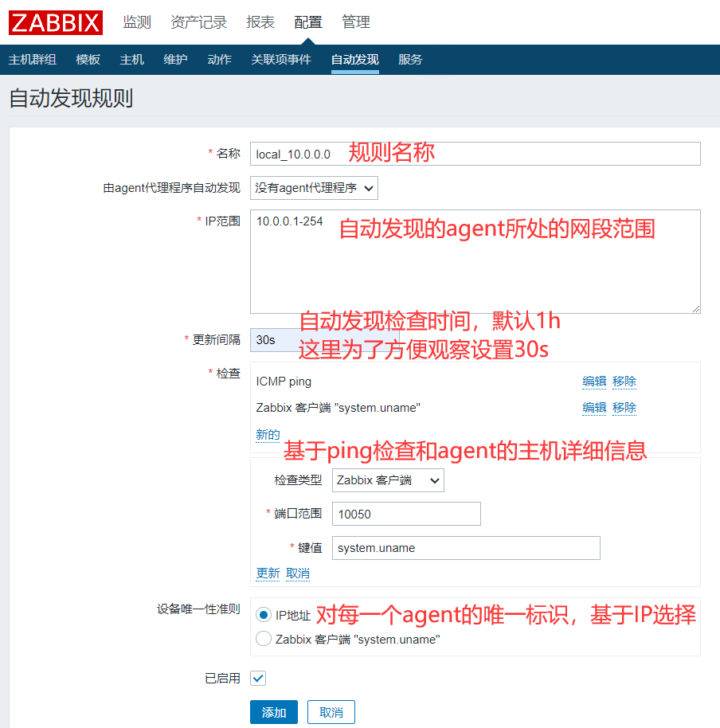Open the 配置 top menu
The height and width of the screenshot is (728, 720).
(308, 22)
